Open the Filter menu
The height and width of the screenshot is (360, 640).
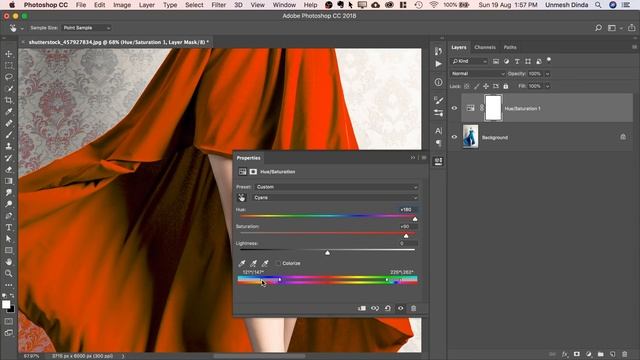point(218,5)
